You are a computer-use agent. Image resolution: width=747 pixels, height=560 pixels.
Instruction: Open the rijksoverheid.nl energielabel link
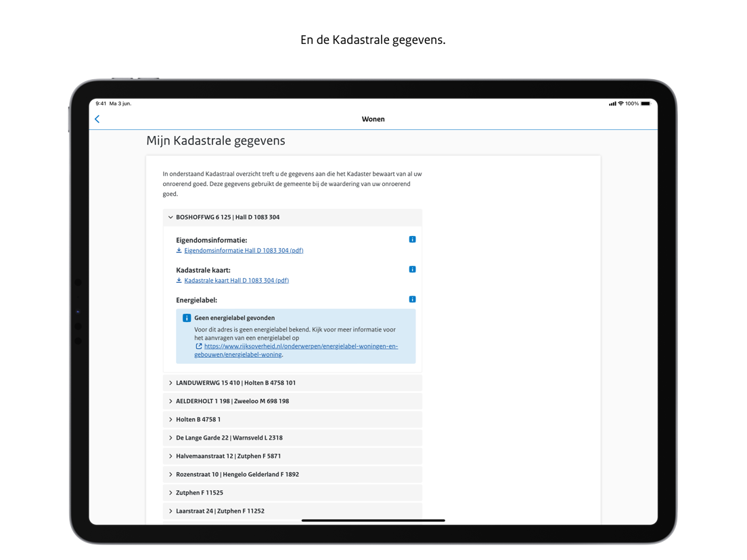coord(296,351)
